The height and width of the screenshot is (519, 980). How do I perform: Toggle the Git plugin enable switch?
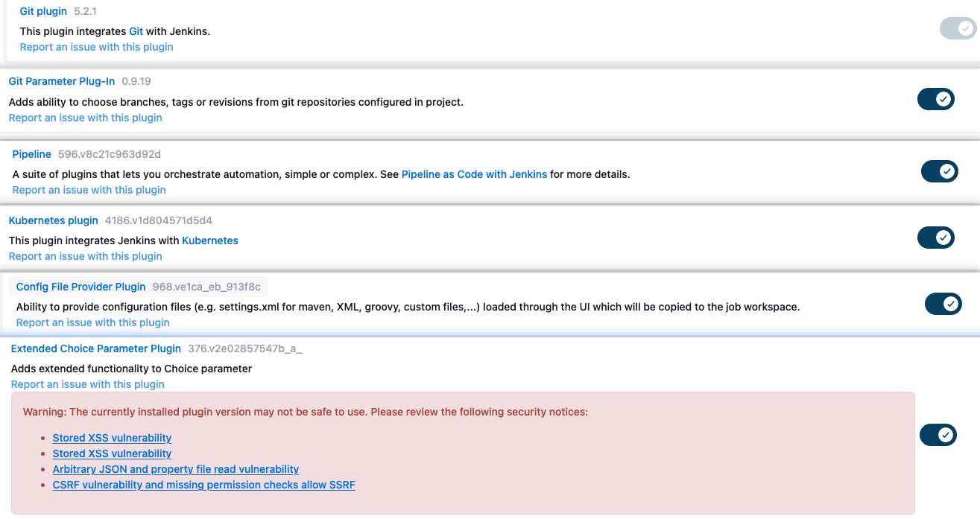958,29
